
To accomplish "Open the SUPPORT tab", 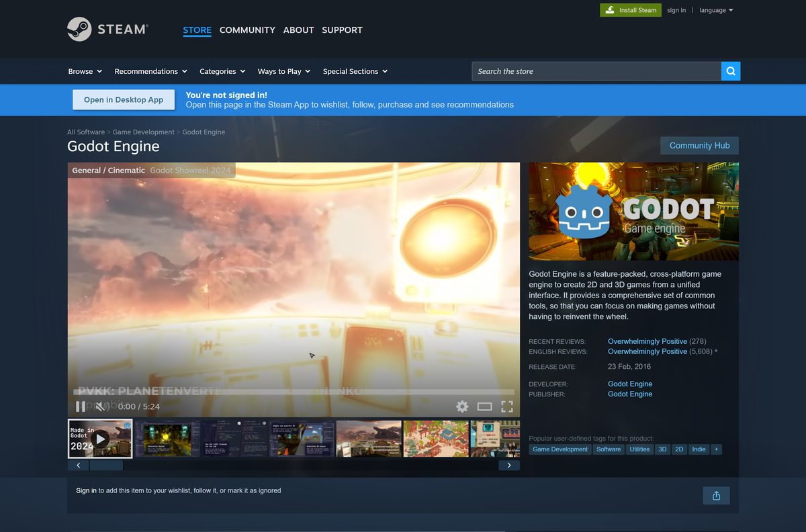I will (342, 30).
